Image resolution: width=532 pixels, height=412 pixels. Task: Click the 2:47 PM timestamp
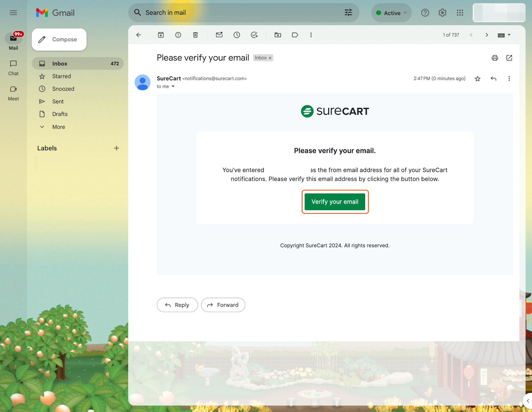coord(439,78)
